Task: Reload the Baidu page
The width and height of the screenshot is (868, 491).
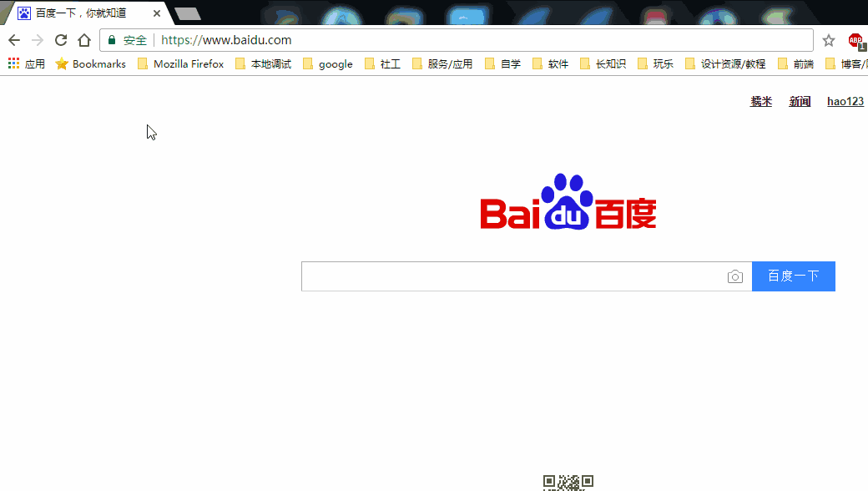Action: point(61,40)
